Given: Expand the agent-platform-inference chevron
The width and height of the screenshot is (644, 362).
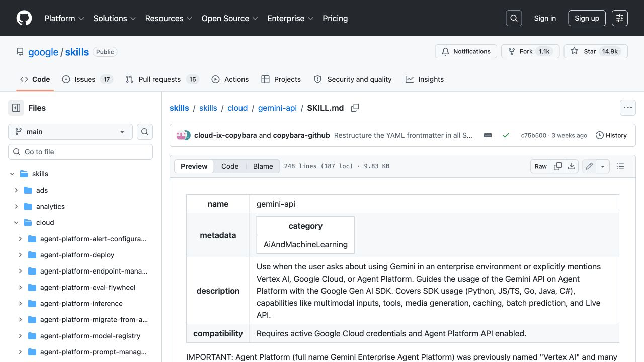Looking at the screenshot, I should (20, 303).
